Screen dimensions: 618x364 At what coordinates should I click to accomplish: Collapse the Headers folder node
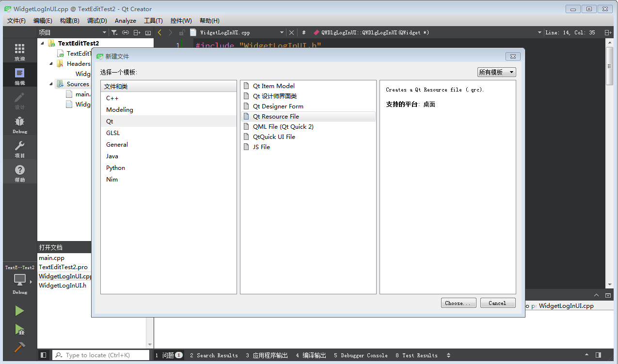tap(51, 63)
